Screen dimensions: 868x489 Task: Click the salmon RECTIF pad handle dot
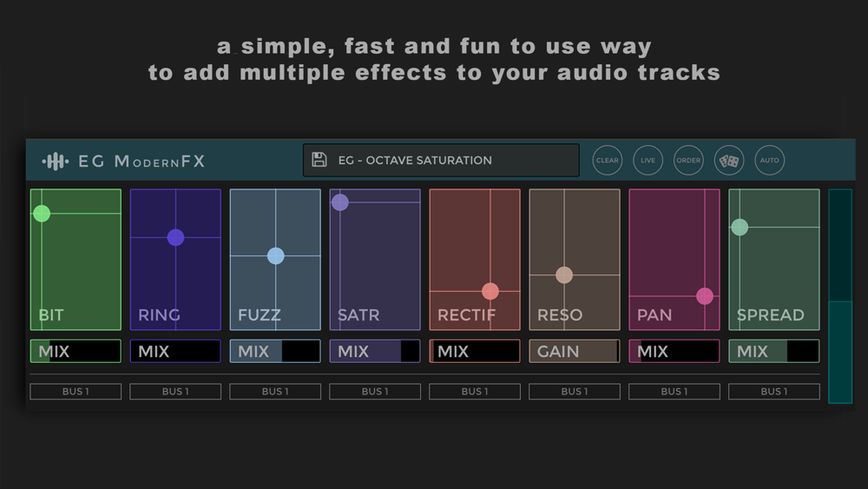coord(490,291)
